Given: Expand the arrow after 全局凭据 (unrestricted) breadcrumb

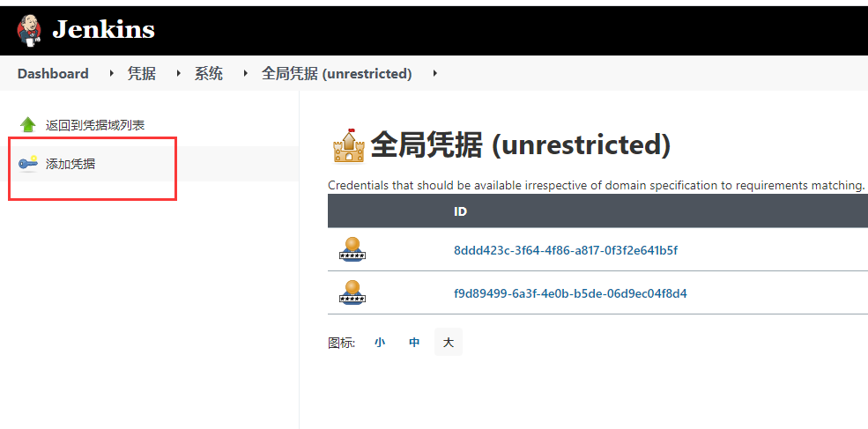Looking at the screenshot, I should pyautogui.click(x=435, y=74).
